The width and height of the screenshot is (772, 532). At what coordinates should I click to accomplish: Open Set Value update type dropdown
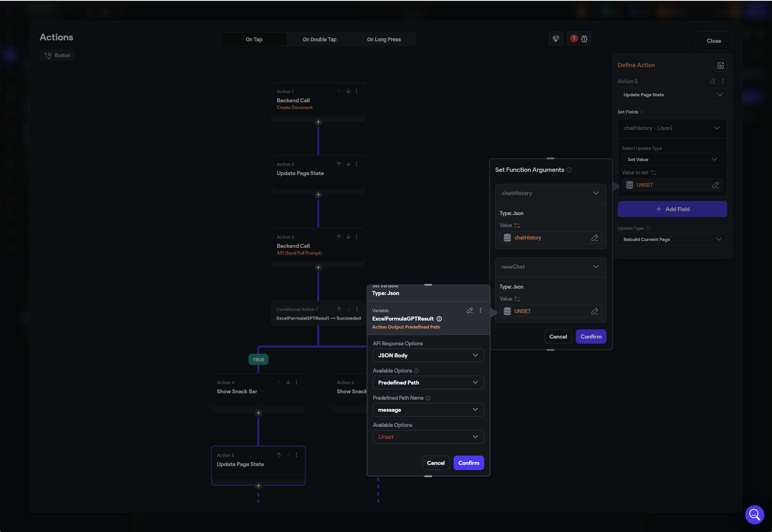pyautogui.click(x=672, y=159)
